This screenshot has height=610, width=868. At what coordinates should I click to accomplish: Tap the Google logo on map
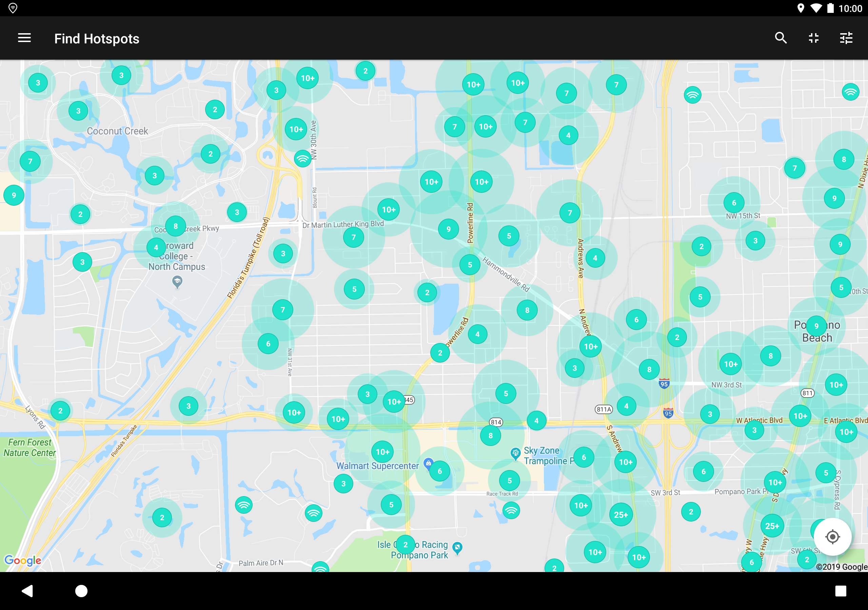pos(23,560)
